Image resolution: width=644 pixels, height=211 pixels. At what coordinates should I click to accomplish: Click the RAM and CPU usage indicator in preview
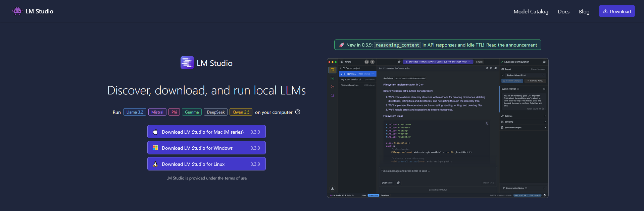pyautogui.click(x=527, y=195)
